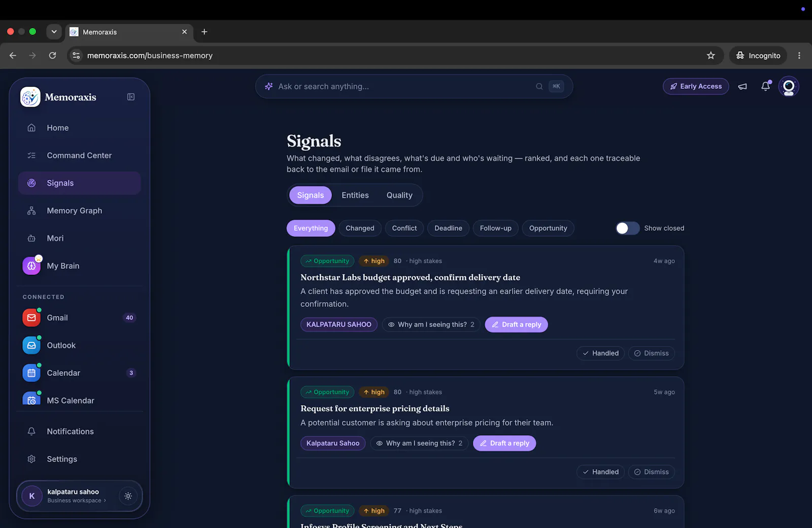This screenshot has height=528, width=812.
Task: Open Memory Graph view
Action: click(x=80, y=210)
